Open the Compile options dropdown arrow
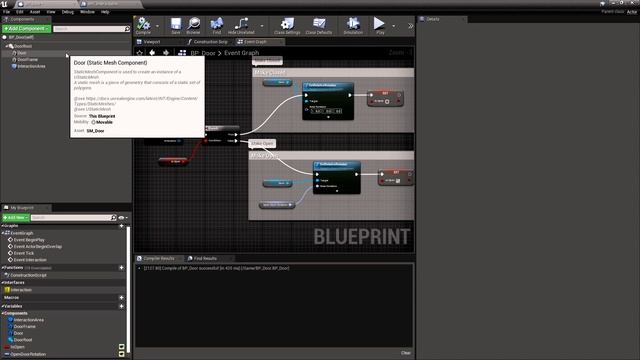Viewport: 640px width, 360px height. (x=158, y=26)
